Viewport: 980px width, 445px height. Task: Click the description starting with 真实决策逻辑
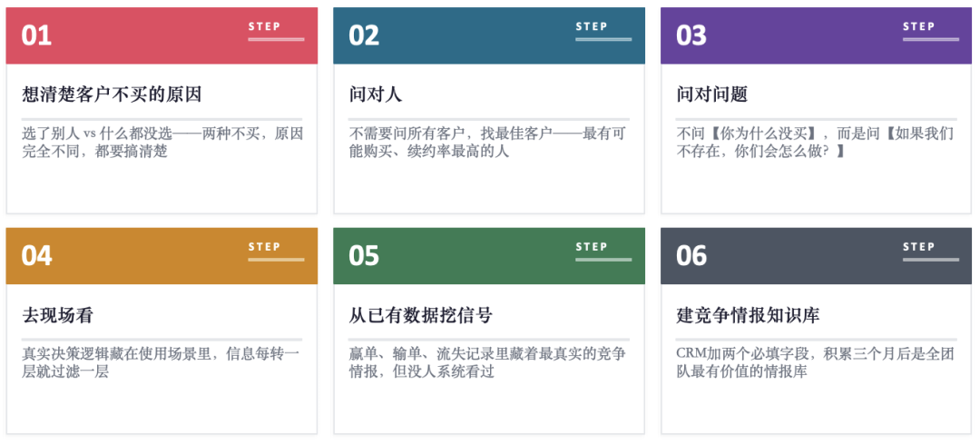[x=162, y=361]
